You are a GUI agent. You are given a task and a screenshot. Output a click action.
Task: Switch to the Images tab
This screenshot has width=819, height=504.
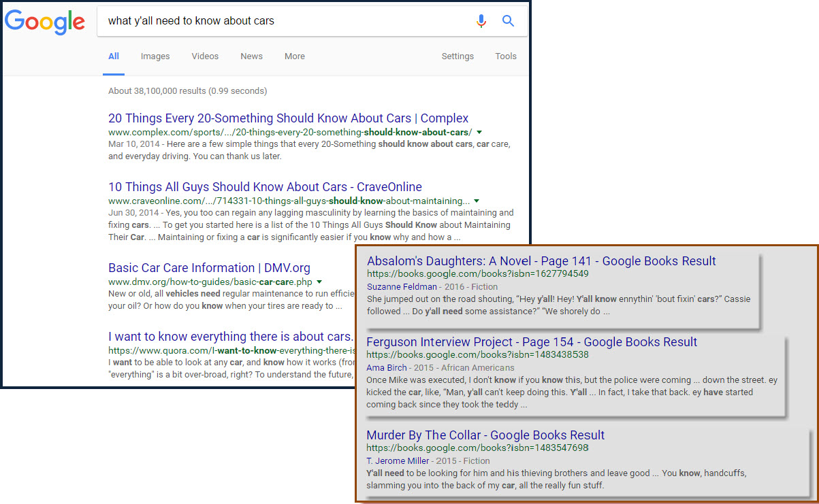155,56
